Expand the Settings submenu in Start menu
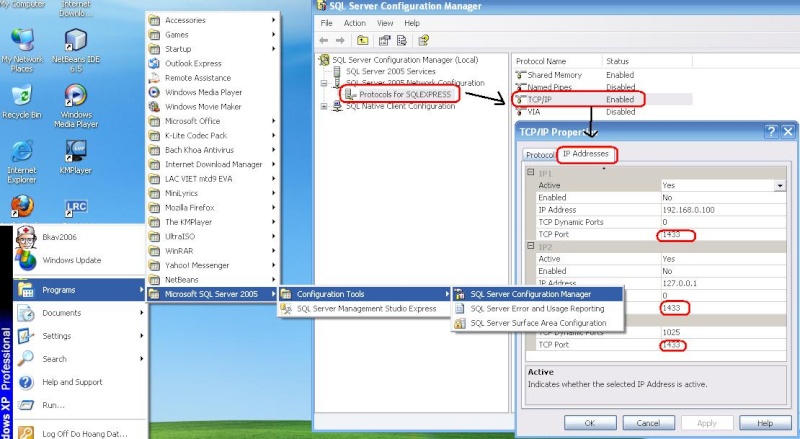This screenshot has width=800, height=439. 80,336
